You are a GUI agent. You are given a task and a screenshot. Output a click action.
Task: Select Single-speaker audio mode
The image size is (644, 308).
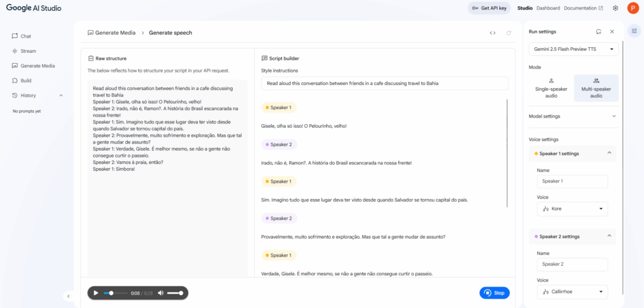[551, 88]
